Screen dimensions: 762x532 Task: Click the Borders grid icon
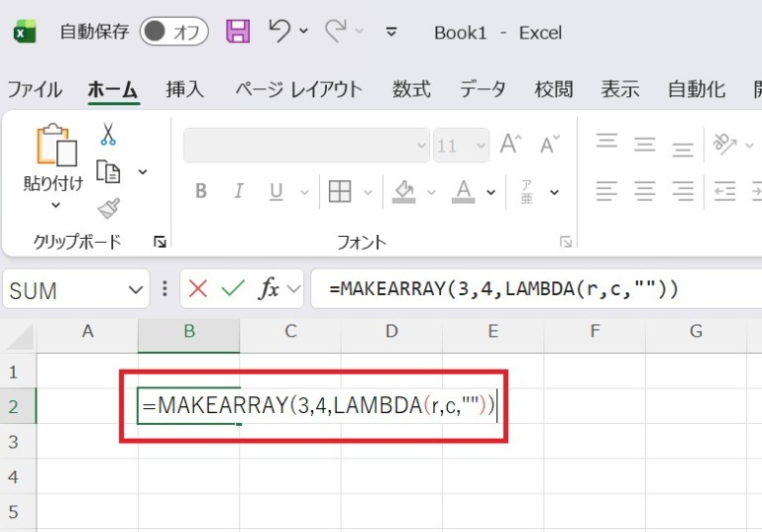pyautogui.click(x=340, y=191)
